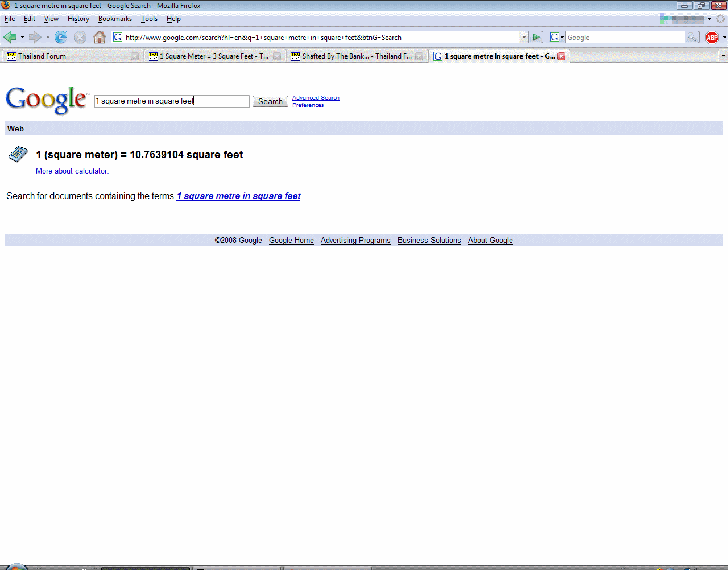Screen dimensions: 728x570
Task: Select the Web results header label
Action: [x=15, y=129]
